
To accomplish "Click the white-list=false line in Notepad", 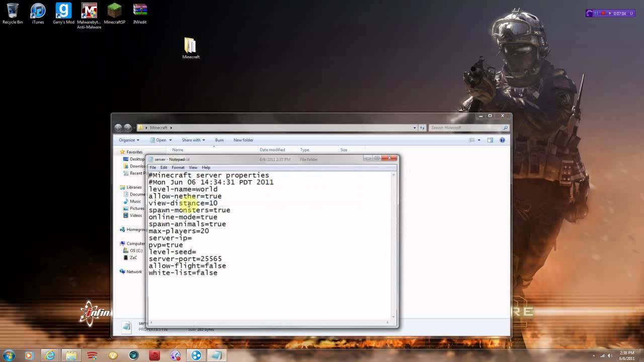I will 183,273.
